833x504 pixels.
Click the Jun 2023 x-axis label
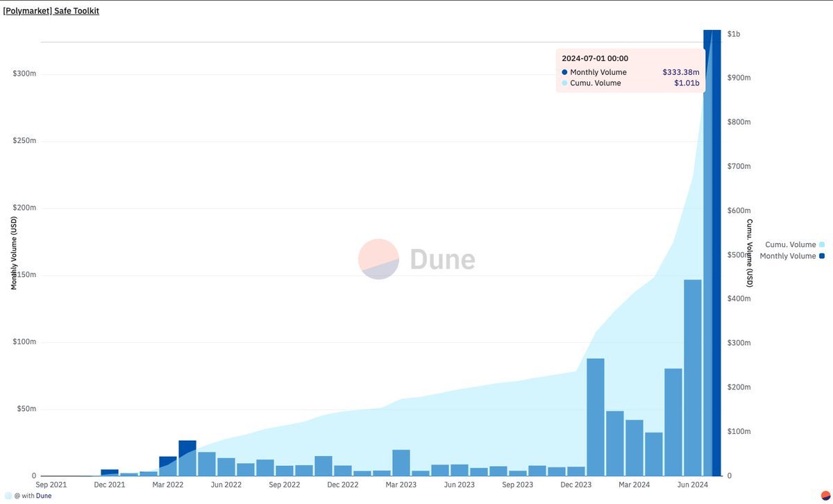(460, 485)
